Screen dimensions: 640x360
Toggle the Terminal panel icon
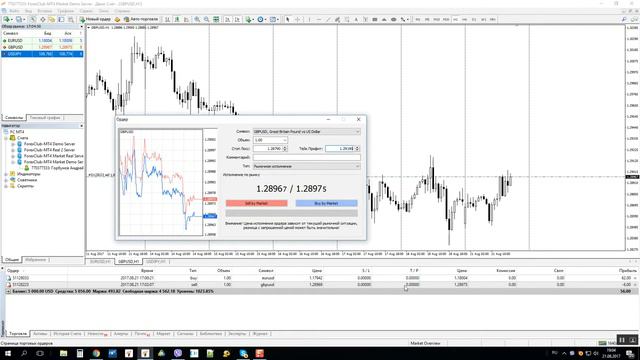pos(61,19)
